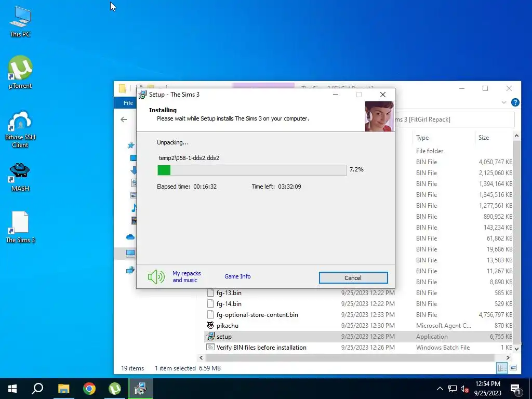
Task: Open taskbar search magnifier
Action: tap(37, 389)
